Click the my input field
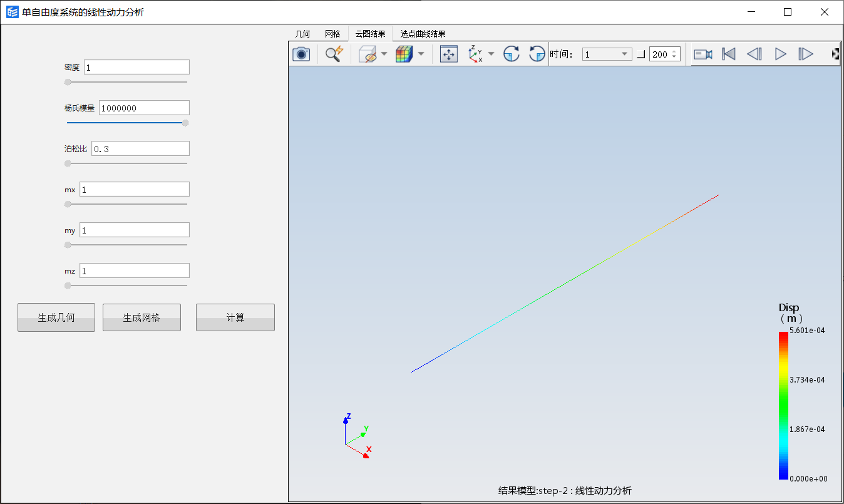The width and height of the screenshot is (844, 504). point(135,230)
